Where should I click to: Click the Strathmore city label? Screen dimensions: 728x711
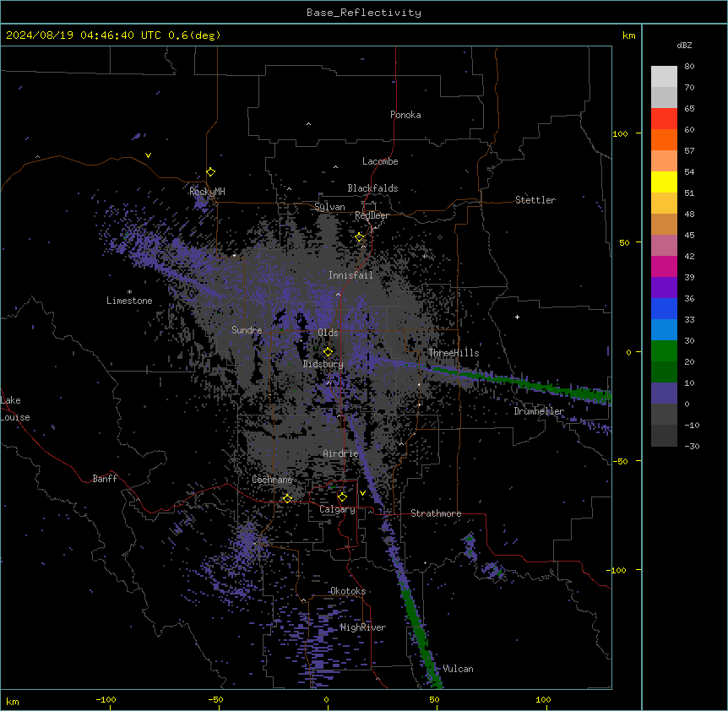436,513
